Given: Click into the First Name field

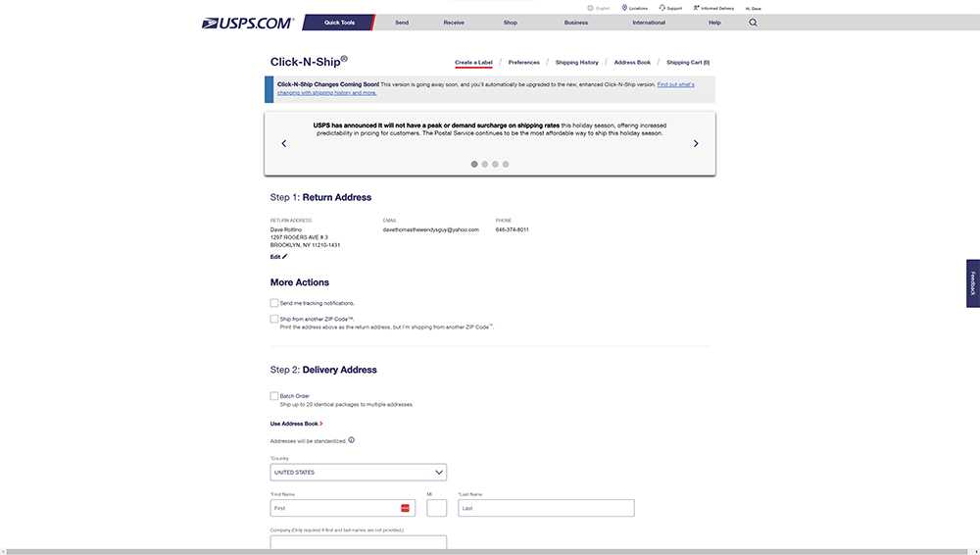Looking at the screenshot, I should (342, 508).
